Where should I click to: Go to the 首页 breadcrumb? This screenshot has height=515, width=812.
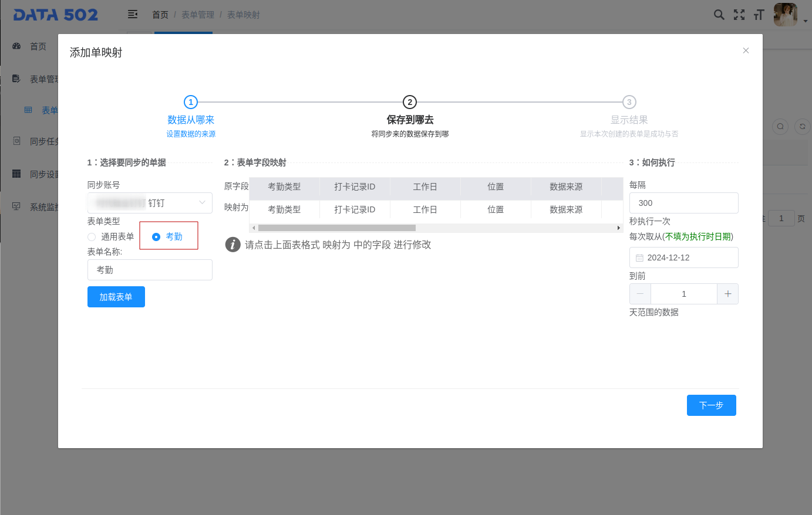[160, 15]
